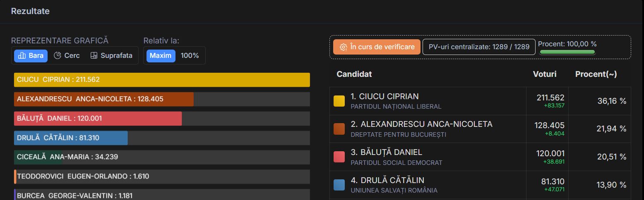Screen dimensions: 644x200
Task: Click the CIUCU CIPRIAN yellow chart bar
Action: 162,80
